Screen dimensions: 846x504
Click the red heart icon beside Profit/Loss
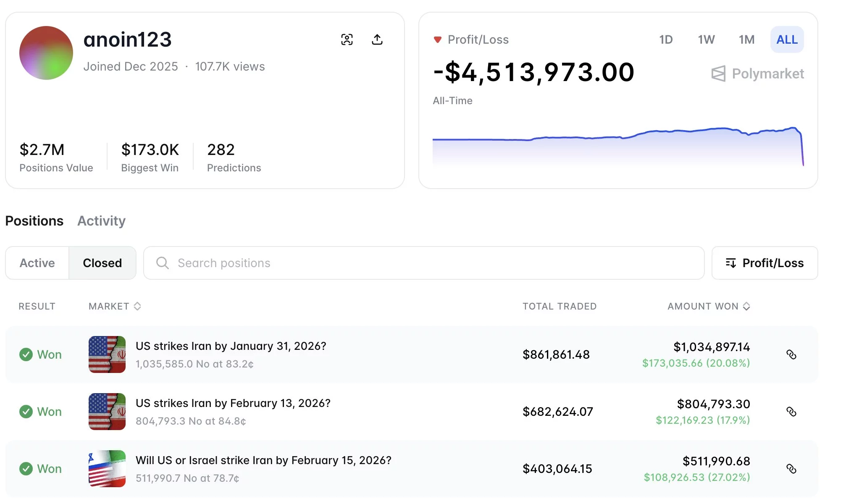point(438,39)
